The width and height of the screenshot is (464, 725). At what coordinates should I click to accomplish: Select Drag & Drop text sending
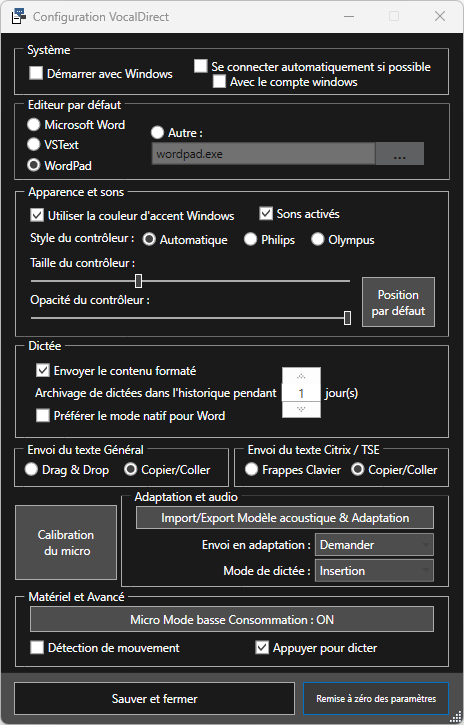tap(31, 470)
